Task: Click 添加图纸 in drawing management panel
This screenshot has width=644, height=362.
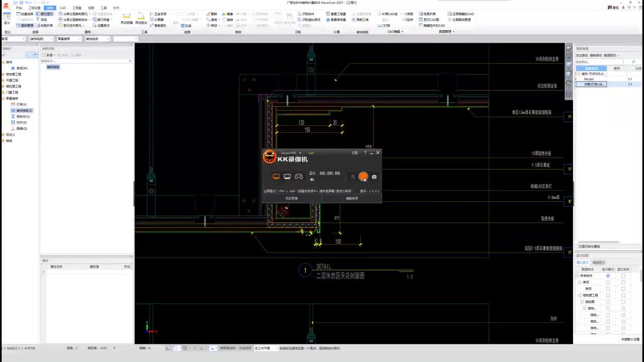Action: tap(582, 55)
